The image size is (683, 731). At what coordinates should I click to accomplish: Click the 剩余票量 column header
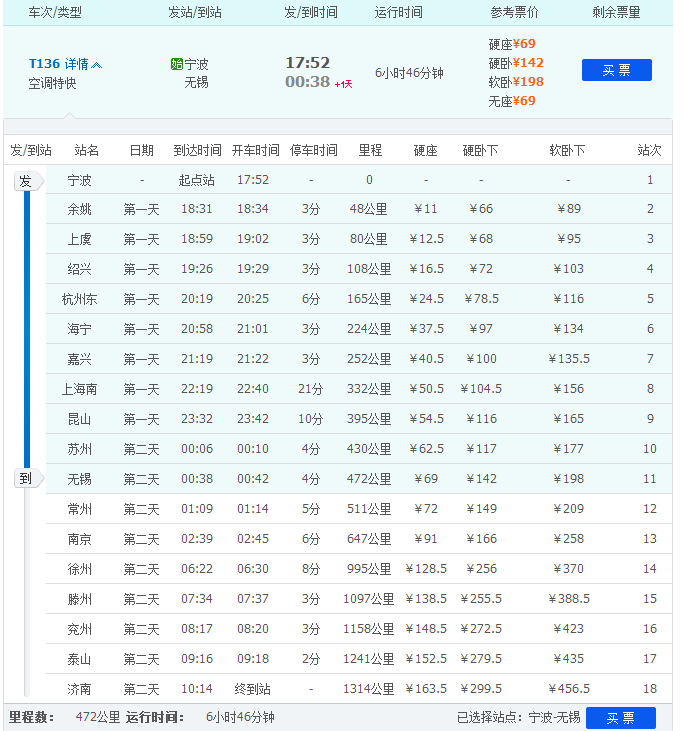click(616, 13)
